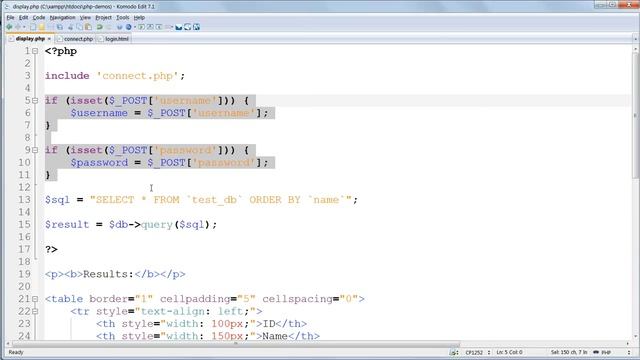The width and height of the screenshot is (640, 360).
Task: Click the status bar syntax check icon
Action: tap(453, 352)
